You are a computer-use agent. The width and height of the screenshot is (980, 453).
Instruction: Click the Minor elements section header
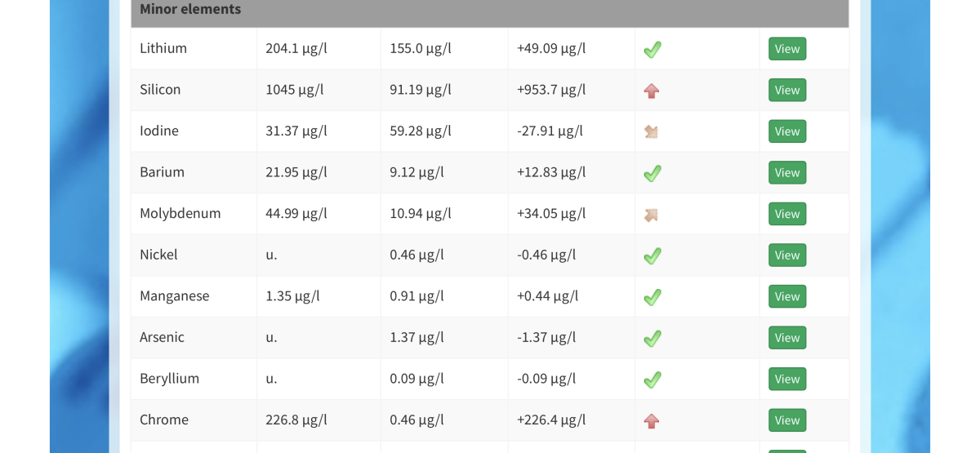(x=190, y=9)
